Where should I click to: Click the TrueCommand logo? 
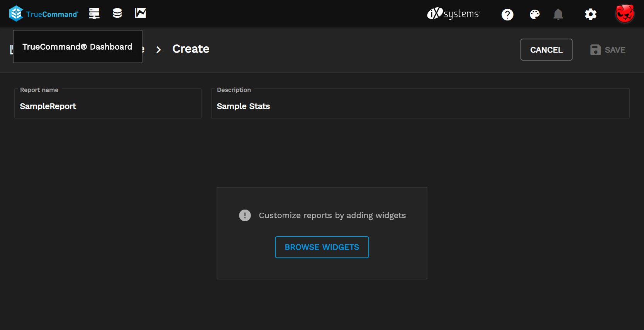point(43,14)
